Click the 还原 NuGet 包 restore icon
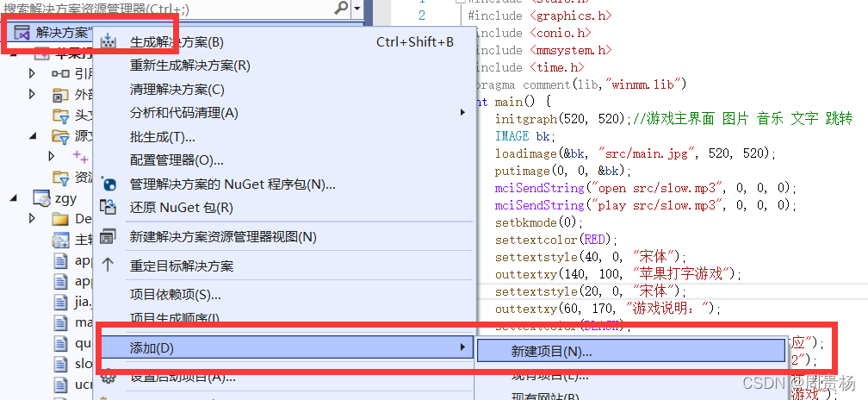868x400 pixels. 108,208
